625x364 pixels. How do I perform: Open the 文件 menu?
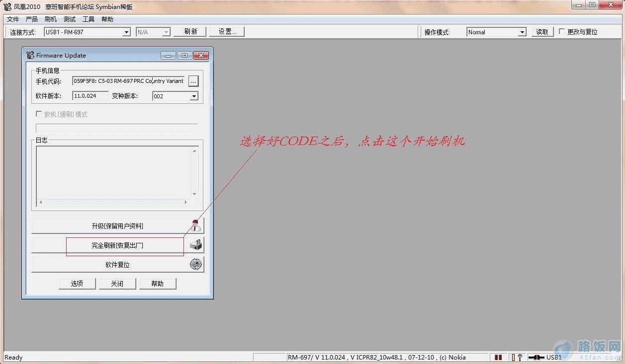(x=13, y=19)
